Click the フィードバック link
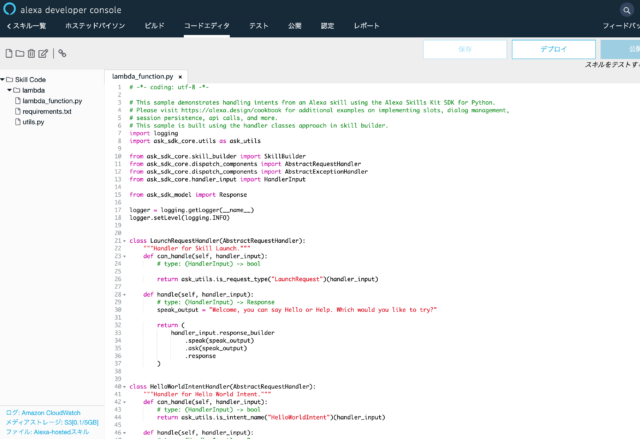640x439 pixels. 621,26
